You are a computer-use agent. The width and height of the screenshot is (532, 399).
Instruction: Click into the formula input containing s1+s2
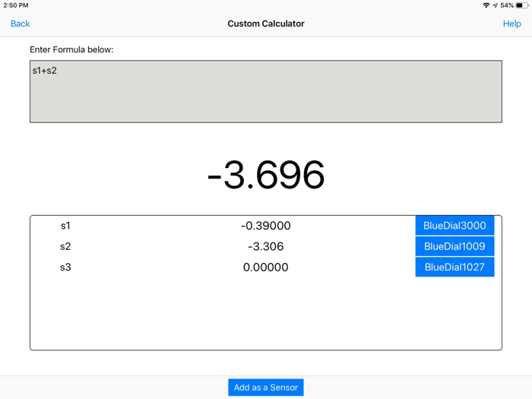point(266,91)
